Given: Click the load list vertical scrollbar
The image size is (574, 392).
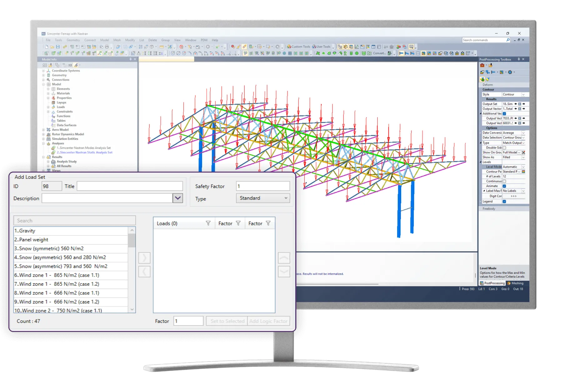Looking at the screenshot, I should pos(132,270).
